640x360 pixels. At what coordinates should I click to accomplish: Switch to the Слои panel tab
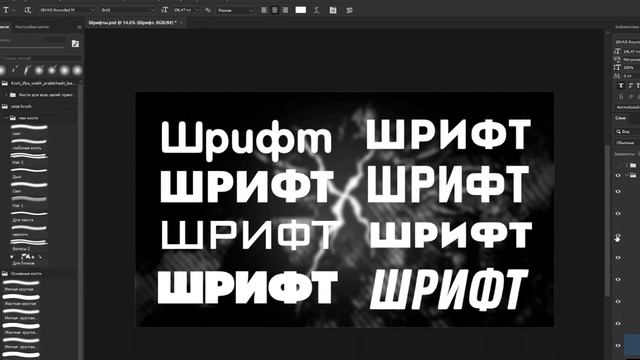pos(620,118)
